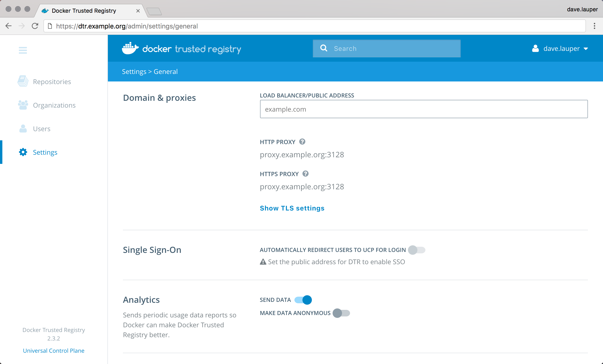The width and height of the screenshot is (603, 364).
Task: Expand Show TLS settings
Action: pyautogui.click(x=292, y=208)
